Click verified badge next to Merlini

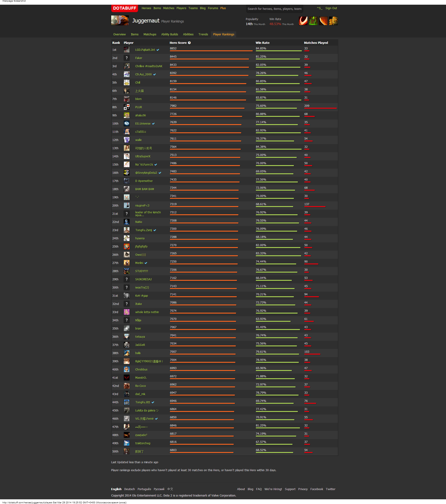146,263
